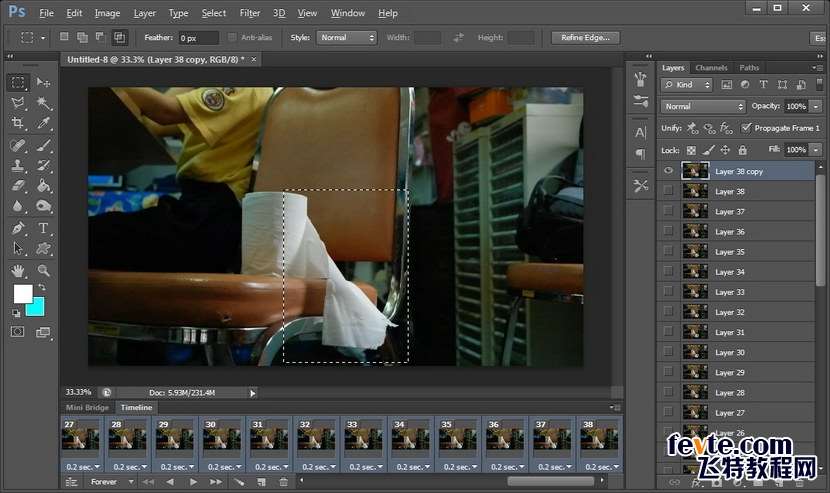Toggle visibility of Layer 38 copy
830x493 pixels.
click(668, 171)
